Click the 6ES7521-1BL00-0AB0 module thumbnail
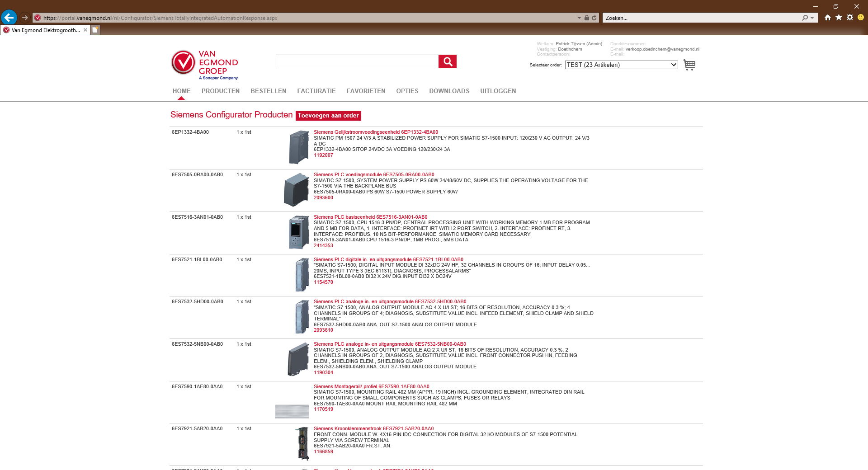 point(302,275)
